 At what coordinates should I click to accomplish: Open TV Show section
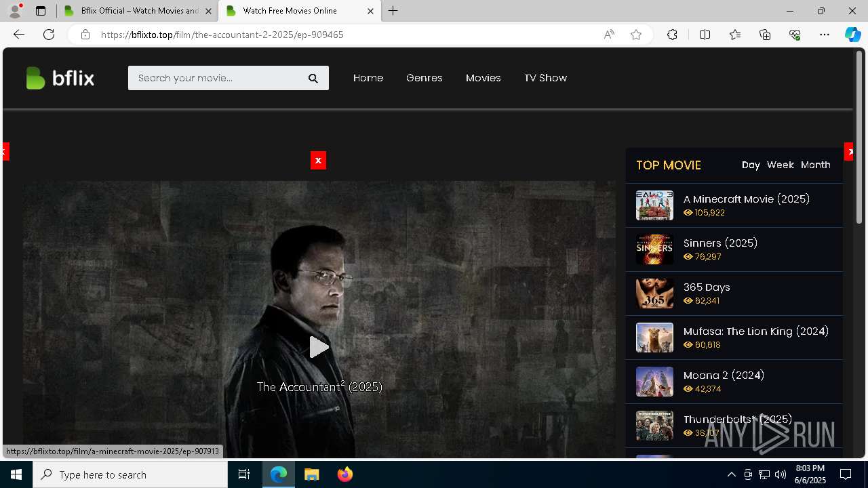(x=546, y=78)
